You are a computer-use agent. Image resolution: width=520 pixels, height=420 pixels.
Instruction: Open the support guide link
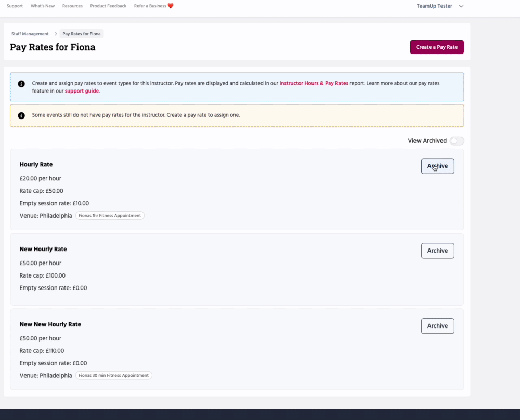coord(82,91)
